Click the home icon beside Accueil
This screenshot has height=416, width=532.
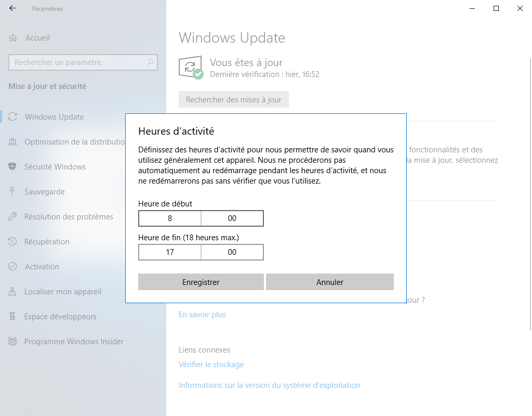13,37
